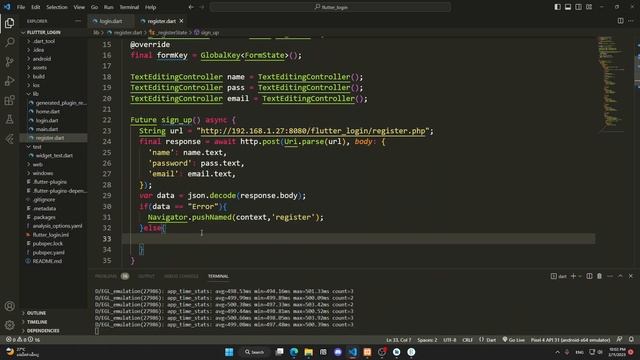Open pubspec.yaml in the explorer

48,252
